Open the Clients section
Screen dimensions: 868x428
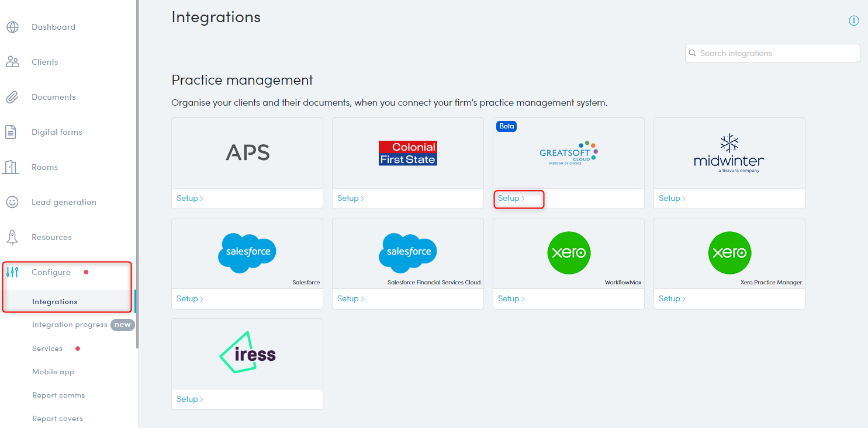point(45,62)
